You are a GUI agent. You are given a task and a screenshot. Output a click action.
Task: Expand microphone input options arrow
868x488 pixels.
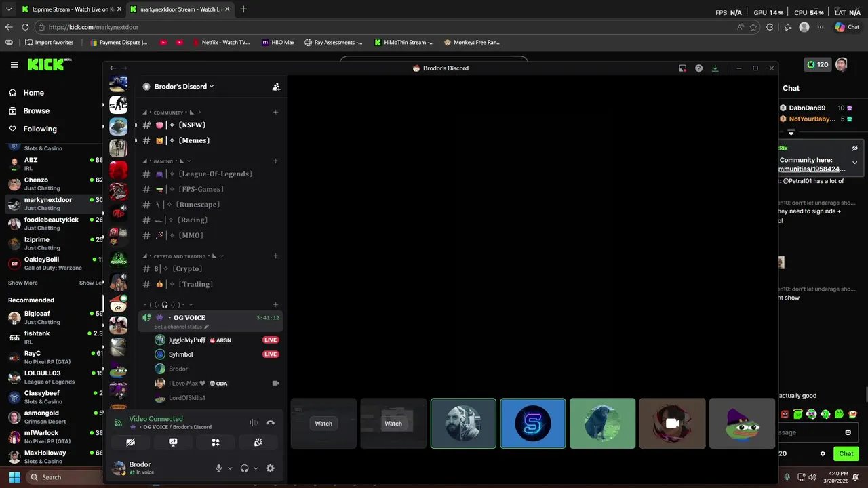point(230,468)
